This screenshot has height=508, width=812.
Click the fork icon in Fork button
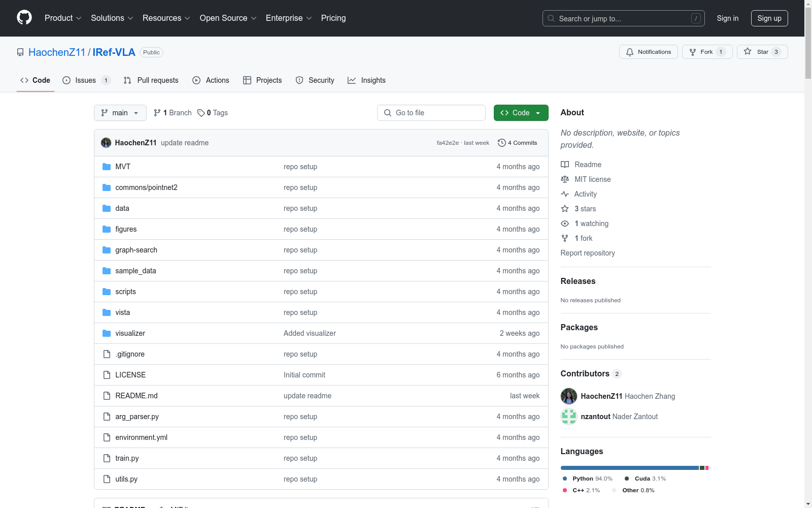click(x=693, y=52)
